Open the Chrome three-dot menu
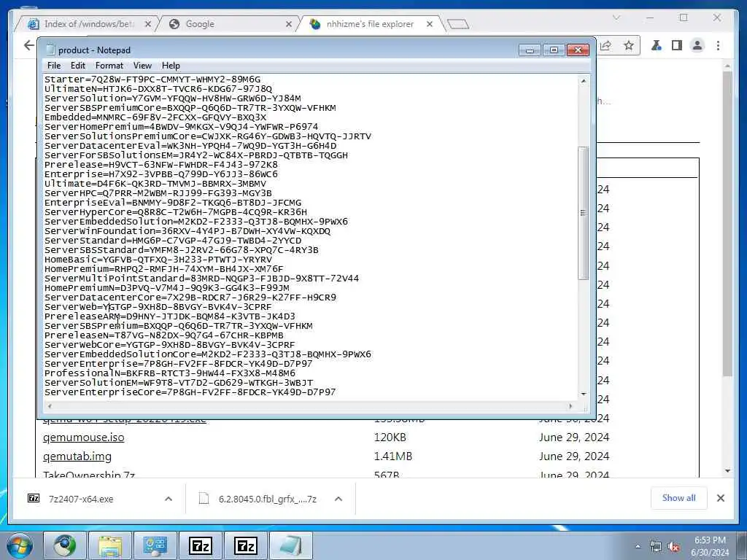Viewport: 747px width, 560px height. [718, 45]
